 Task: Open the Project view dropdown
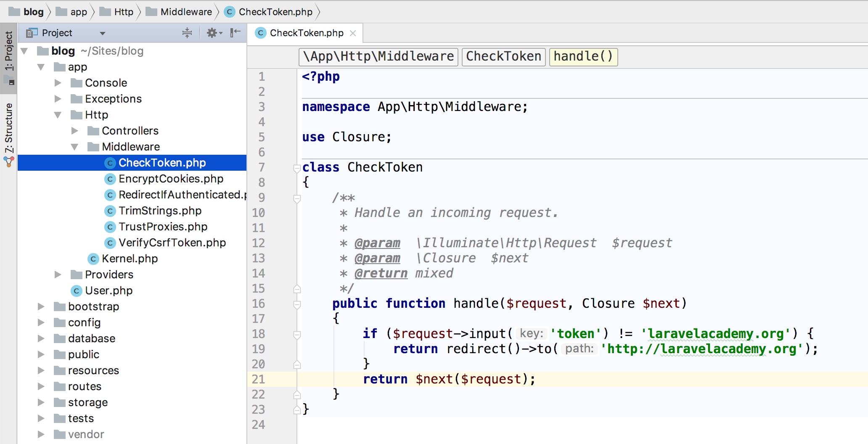tap(103, 33)
